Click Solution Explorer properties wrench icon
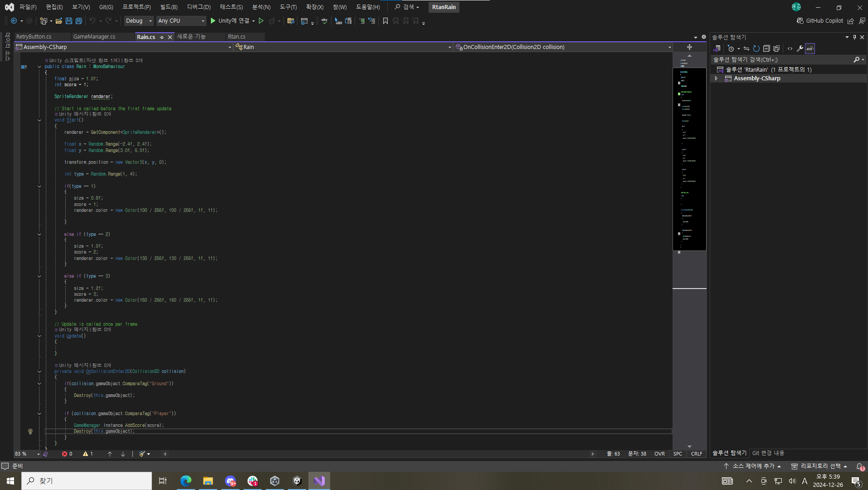Screen dimensions: 868x490 [x=800, y=49]
